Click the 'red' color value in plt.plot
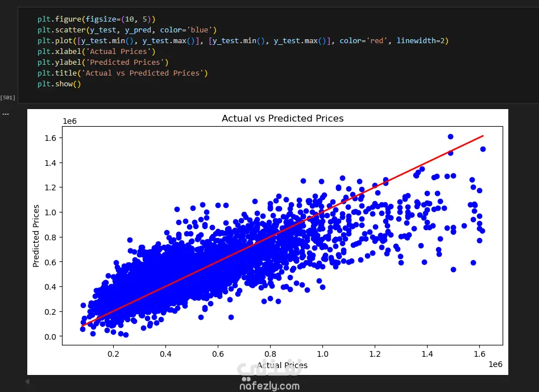The width and height of the screenshot is (539, 392). pos(377,40)
